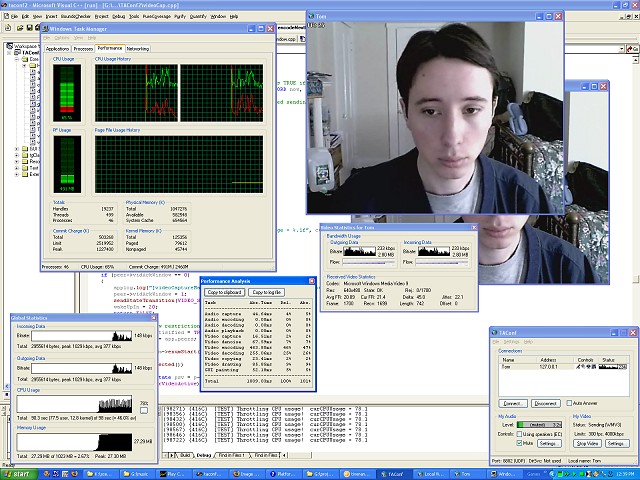640x480 pixels.
Task: Open the Quantify menu in Visual C++
Action: click(x=198, y=16)
